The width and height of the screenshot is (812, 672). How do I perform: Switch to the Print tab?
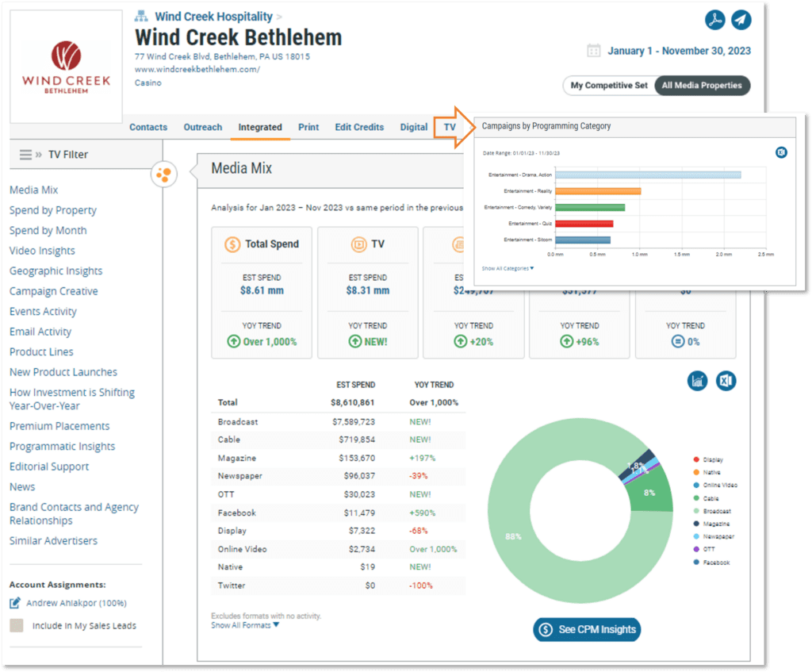click(308, 128)
